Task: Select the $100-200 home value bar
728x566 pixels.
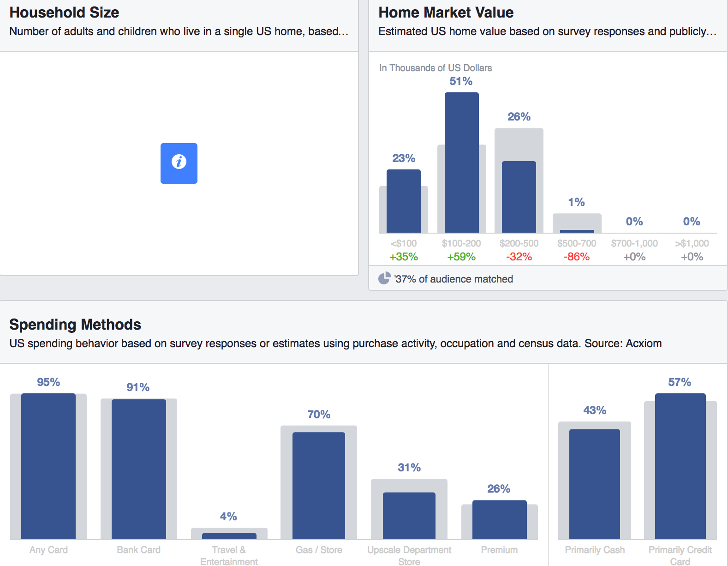Action: coord(461,162)
